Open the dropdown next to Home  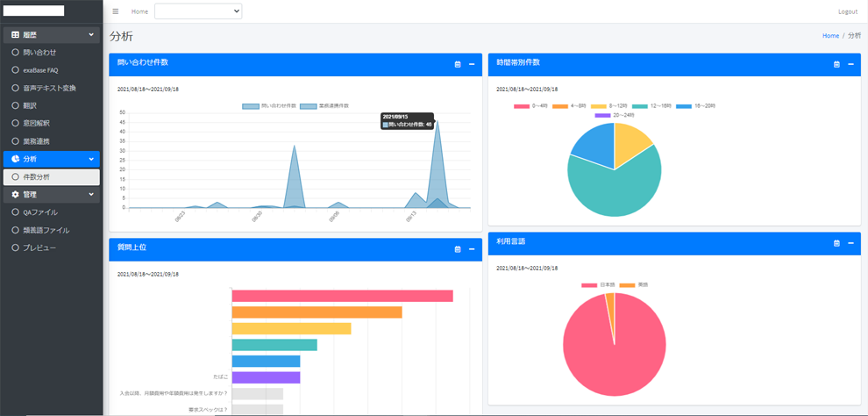click(x=198, y=11)
